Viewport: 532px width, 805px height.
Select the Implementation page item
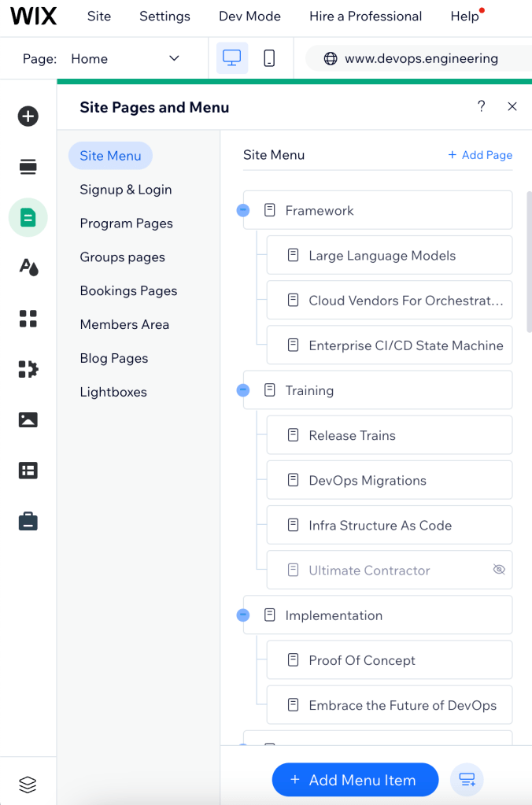coord(378,615)
